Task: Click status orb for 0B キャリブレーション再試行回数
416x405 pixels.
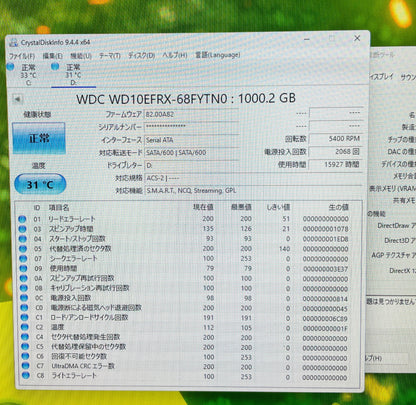Action: [24, 288]
